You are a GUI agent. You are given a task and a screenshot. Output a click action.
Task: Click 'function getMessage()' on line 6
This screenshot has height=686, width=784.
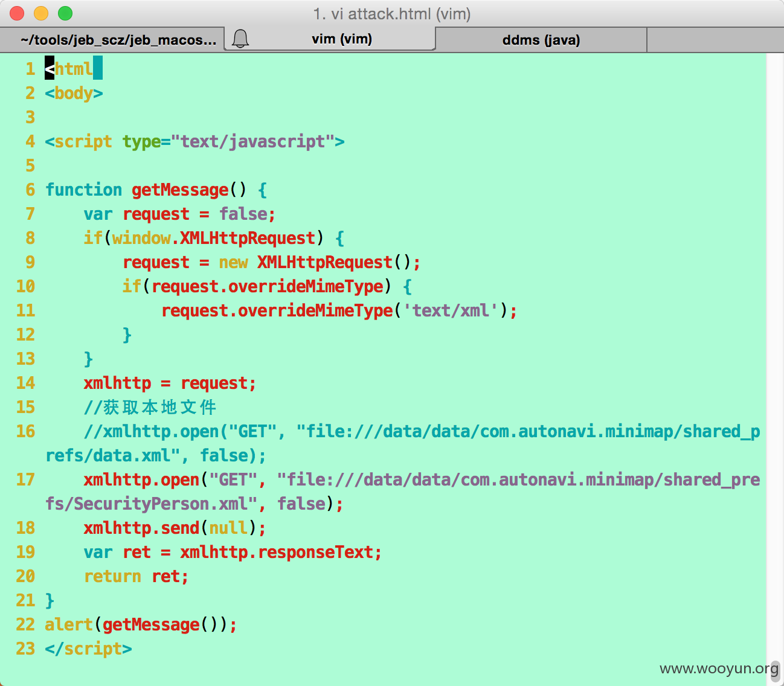pos(146,190)
